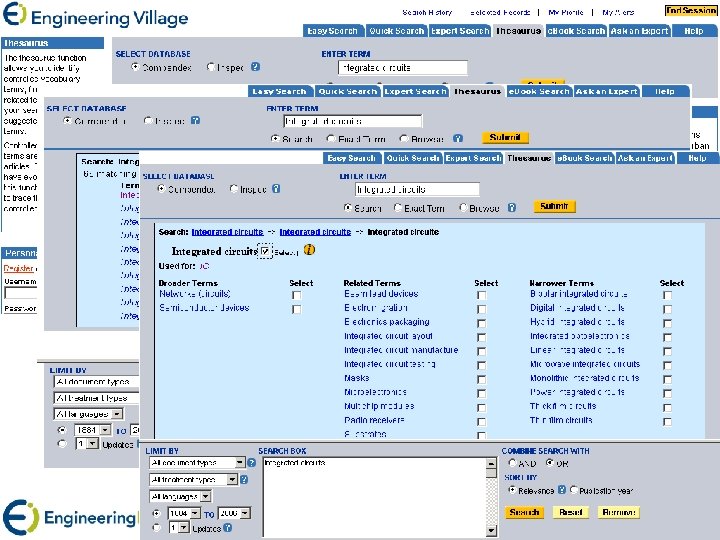Check the Bipolar integrated circuits narrower term box
The image size is (720, 540).
coord(667,295)
